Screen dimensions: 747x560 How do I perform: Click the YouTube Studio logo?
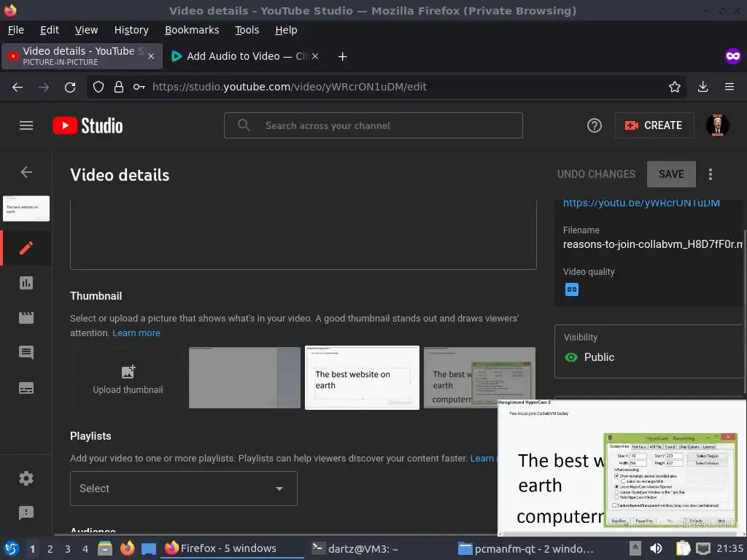point(88,125)
